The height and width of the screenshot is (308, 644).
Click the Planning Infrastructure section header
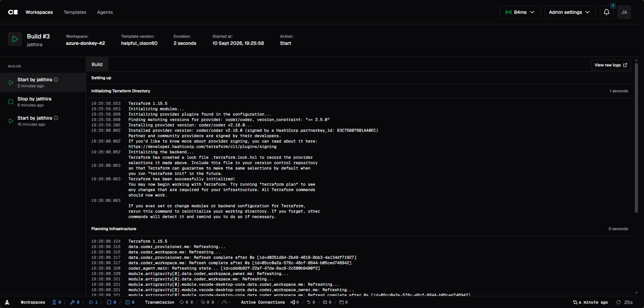[x=360, y=229]
